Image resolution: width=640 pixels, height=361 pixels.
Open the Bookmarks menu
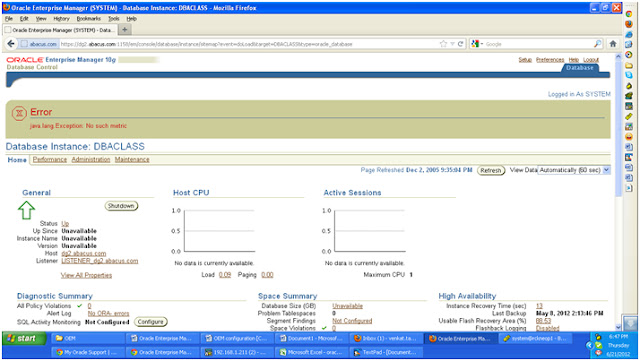89,19
